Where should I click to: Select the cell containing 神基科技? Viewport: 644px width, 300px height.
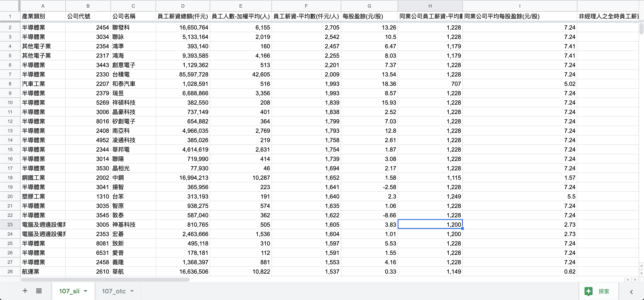point(133,224)
